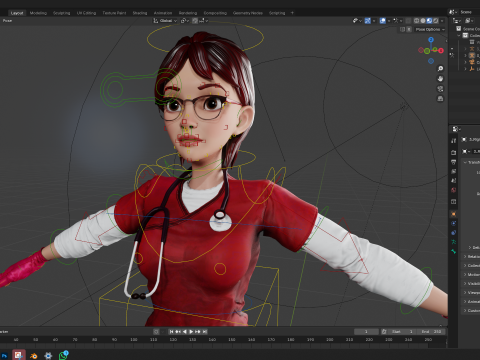Switch to material preview shading
Image resolution: width=480 pixels, height=360 pixels.
[x=429, y=21]
